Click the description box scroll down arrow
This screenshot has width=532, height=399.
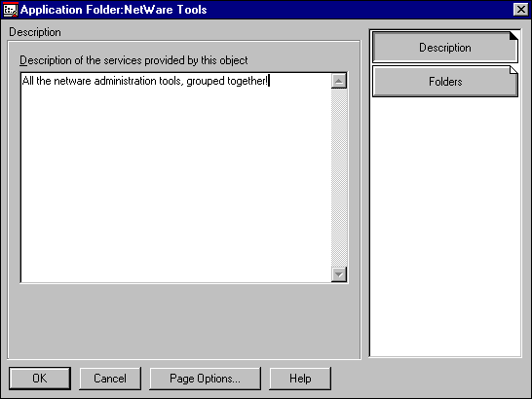[339, 273]
